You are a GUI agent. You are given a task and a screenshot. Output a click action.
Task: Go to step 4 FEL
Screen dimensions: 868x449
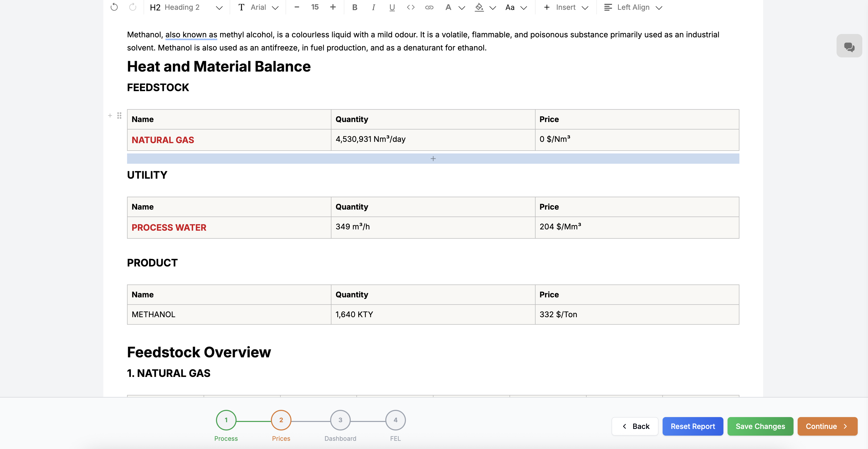[x=395, y=420]
